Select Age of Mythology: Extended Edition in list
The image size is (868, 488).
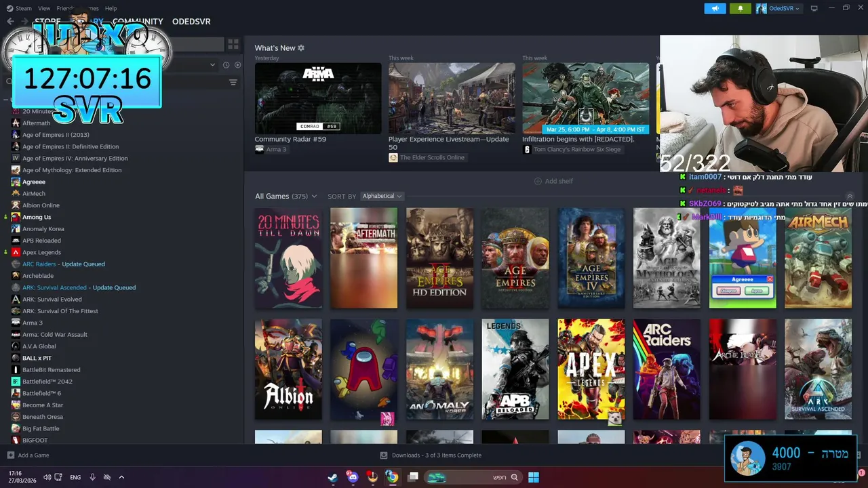click(x=72, y=170)
